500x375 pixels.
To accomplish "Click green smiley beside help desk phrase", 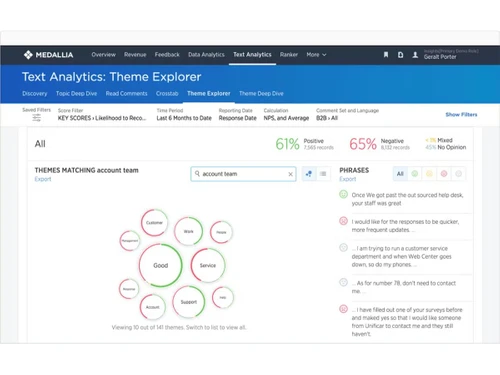I will tap(343, 194).
